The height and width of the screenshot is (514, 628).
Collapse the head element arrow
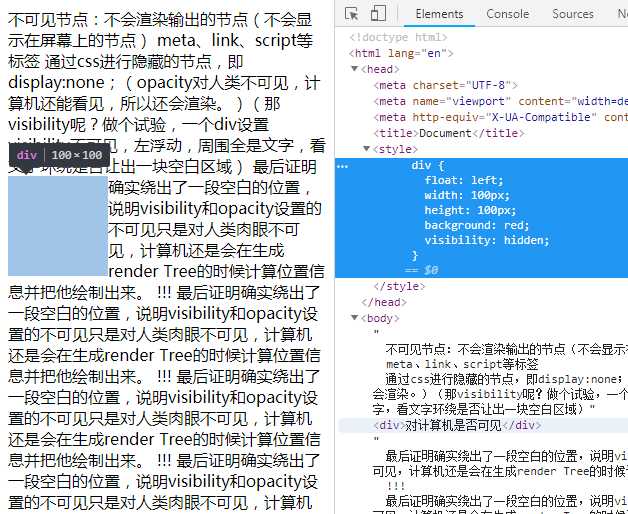tap(354, 69)
